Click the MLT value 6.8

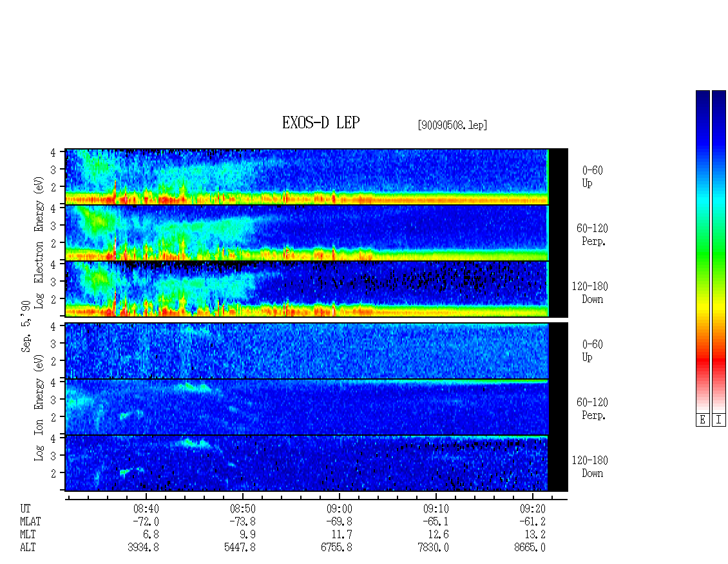[x=151, y=535]
